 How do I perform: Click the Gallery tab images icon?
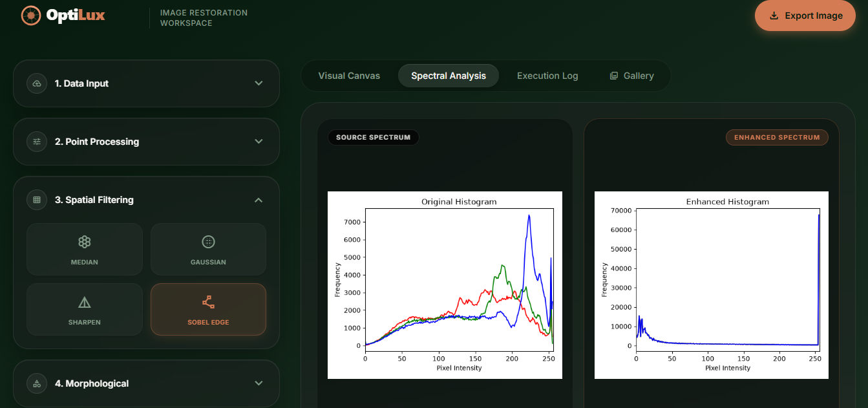(x=614, y=76)
